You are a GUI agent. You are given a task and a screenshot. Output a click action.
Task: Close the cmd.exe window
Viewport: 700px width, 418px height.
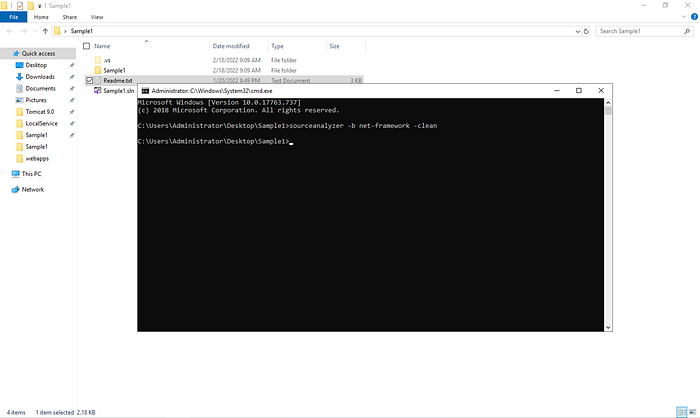[x=601, y=91]
